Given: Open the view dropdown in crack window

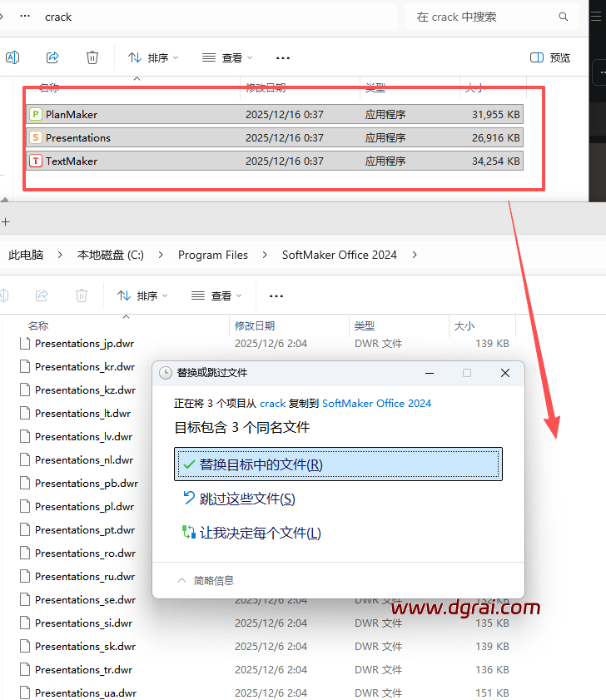Looking at the screenshot, I should pos(227,57).
